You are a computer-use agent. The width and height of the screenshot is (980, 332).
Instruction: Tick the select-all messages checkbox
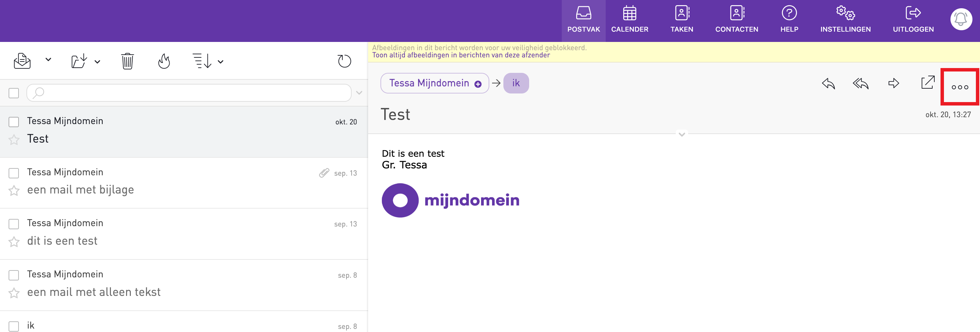point(14,93)
